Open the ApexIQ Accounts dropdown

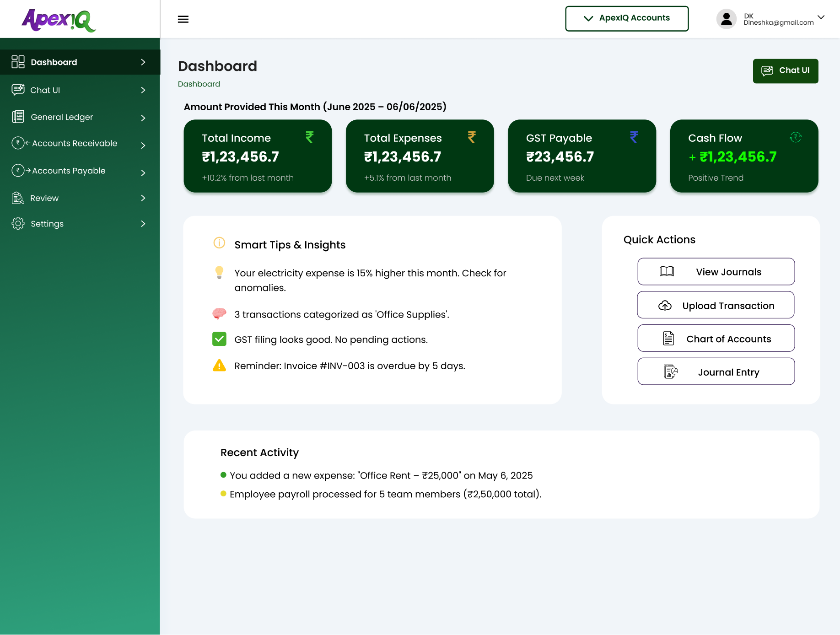pyautogui.click(x=626, y=18)
